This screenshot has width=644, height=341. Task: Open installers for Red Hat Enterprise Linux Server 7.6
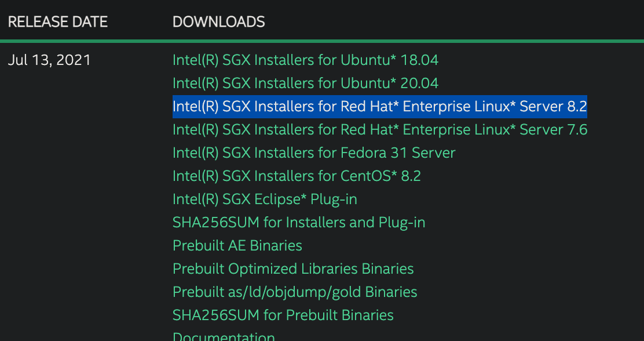(379, 129)
